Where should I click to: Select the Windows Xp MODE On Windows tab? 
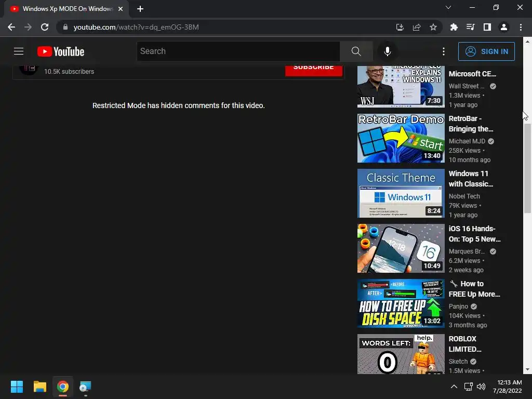tap(67, 9)
